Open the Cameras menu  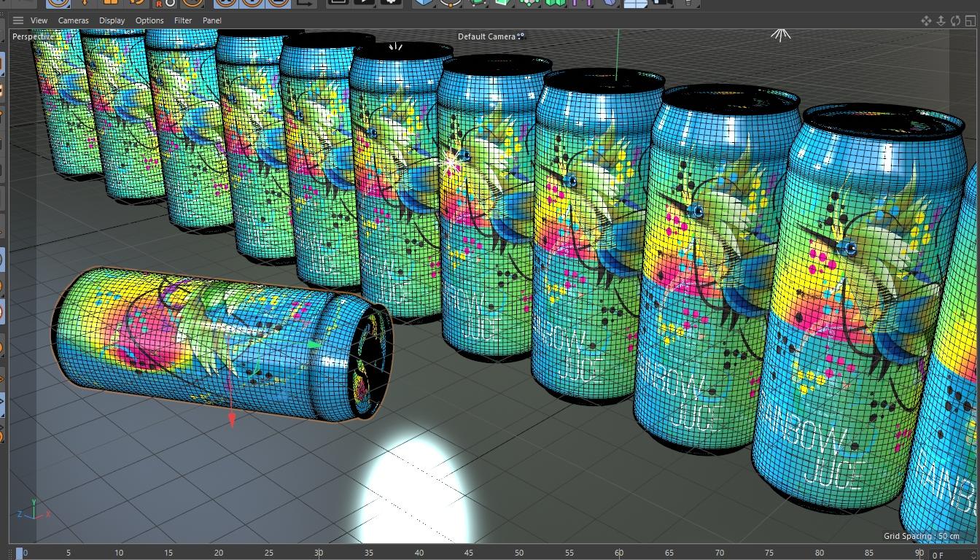click(x=74, y=20)
